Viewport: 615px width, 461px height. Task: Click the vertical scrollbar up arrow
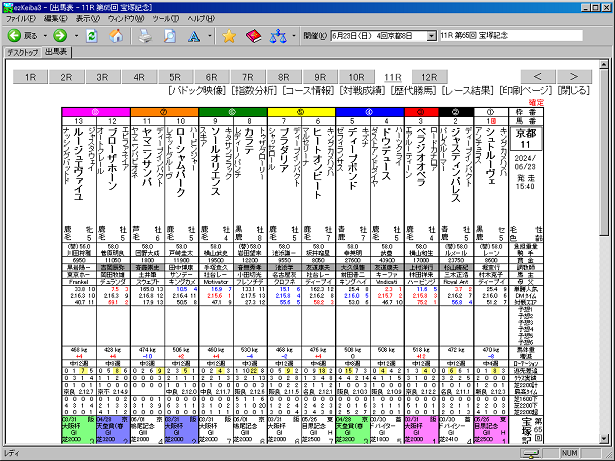[x=604, y=64]
